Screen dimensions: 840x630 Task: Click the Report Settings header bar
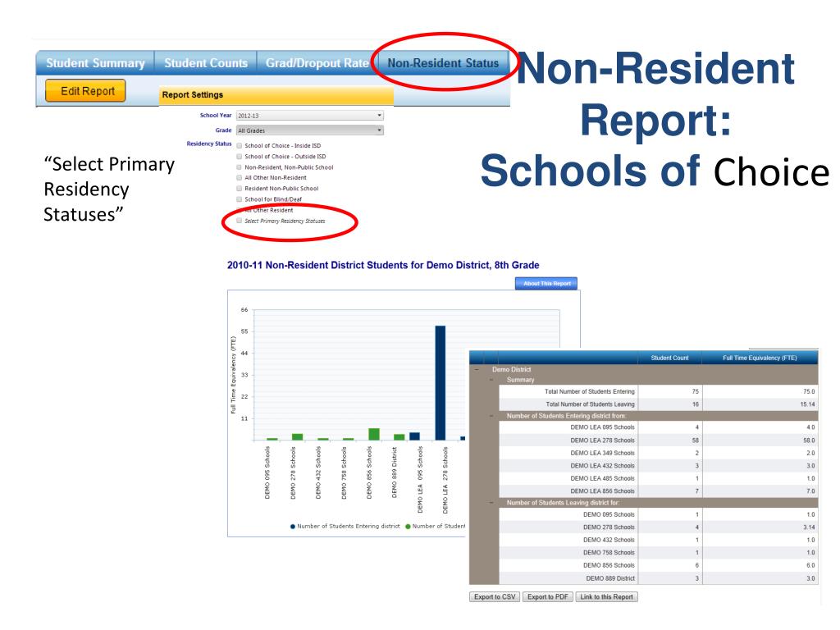(276, 95)
